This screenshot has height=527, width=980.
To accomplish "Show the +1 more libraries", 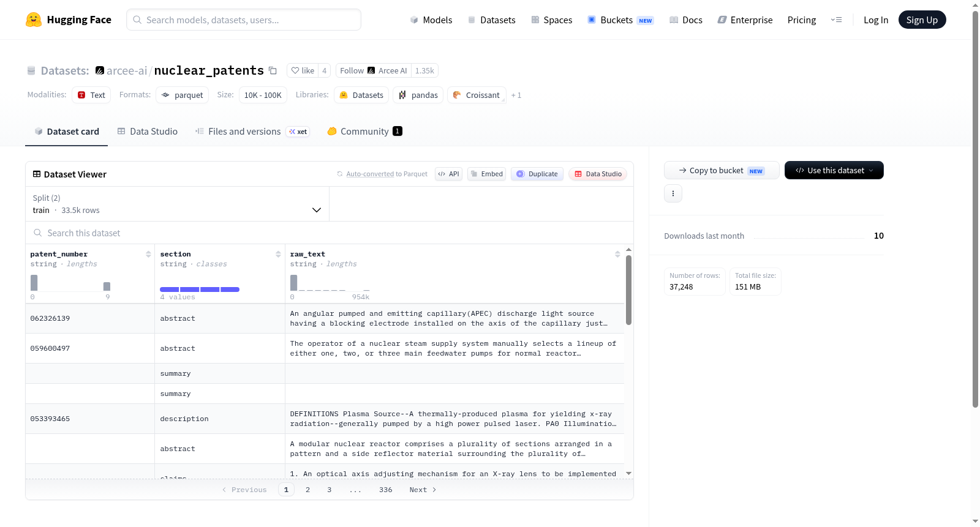I will pyautogui.click(x=516, y=95).
